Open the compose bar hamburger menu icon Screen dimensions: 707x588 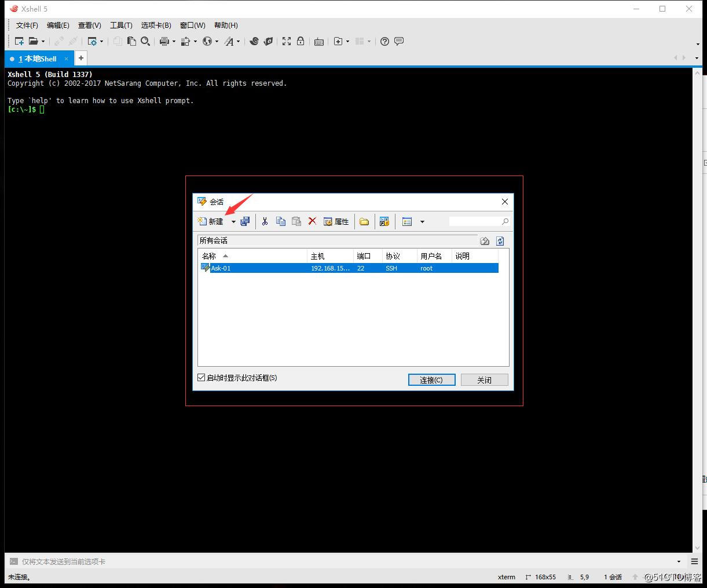[694, 561]
